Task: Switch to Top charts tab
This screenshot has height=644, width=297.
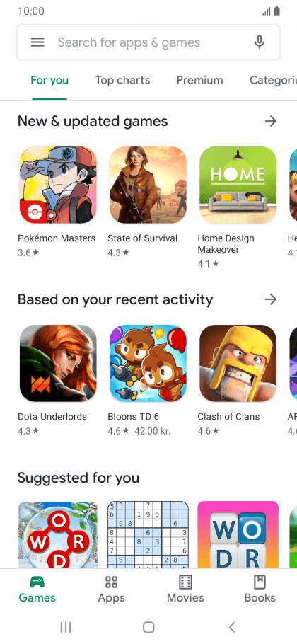Action: 122,80
